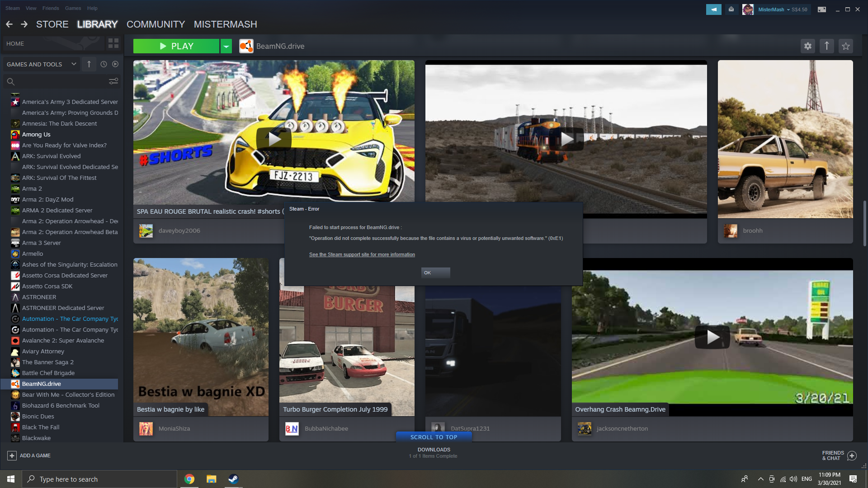Click the MisterMash profile avatar

point(748,9)
